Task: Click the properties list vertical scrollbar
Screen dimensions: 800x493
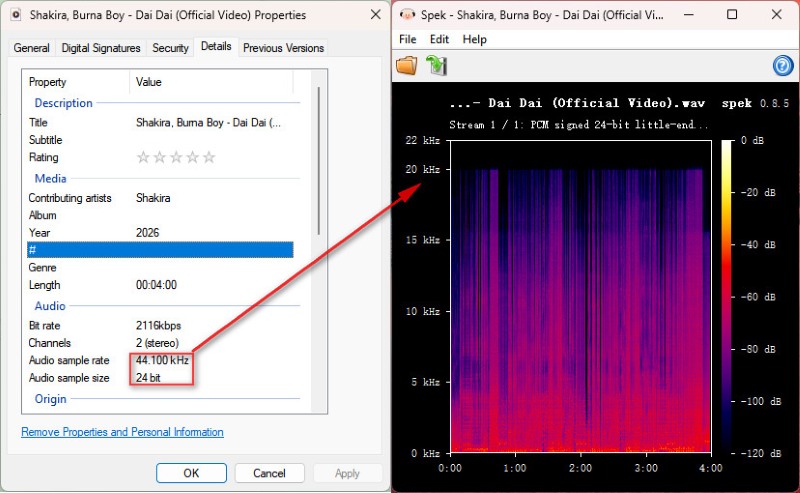Action: point(319,161)
